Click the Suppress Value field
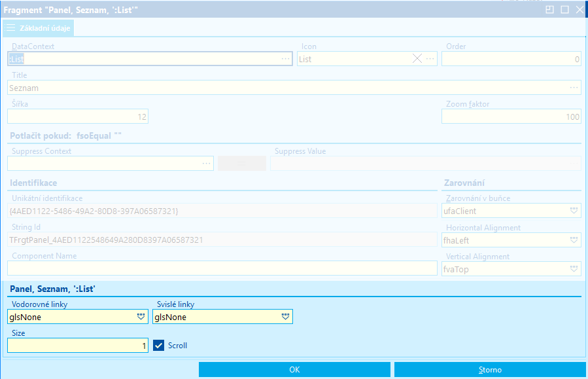588x379 pixels. [x=426, y=163]
